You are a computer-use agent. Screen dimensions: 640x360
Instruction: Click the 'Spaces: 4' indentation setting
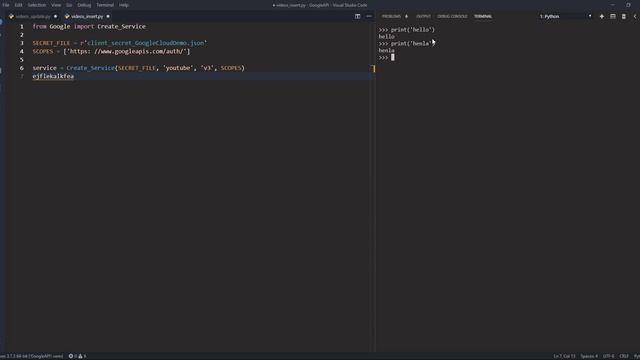click(x=589, y=356)
